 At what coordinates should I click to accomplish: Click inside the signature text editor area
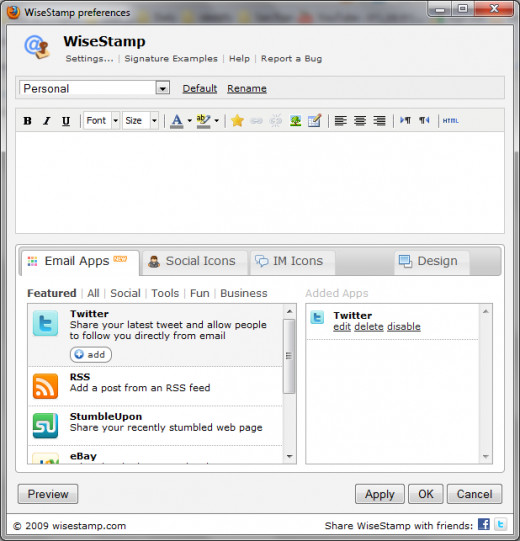[260, 182]
